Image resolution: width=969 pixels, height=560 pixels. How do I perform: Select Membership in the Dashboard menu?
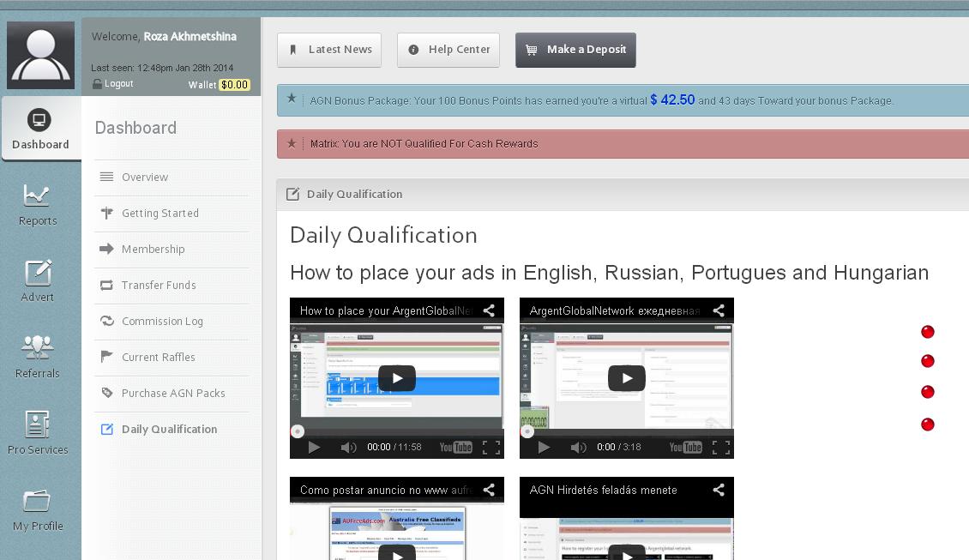[172, 249]
